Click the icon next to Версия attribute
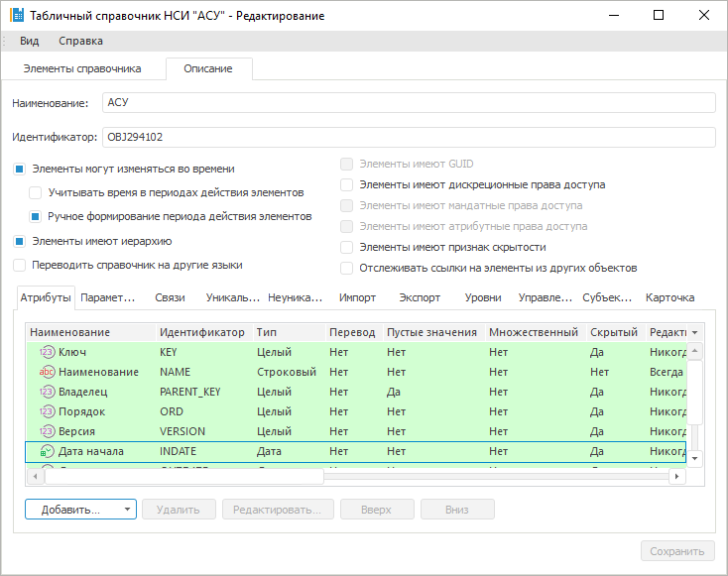This screenshot has width=728, height=576. coord(47,431)
